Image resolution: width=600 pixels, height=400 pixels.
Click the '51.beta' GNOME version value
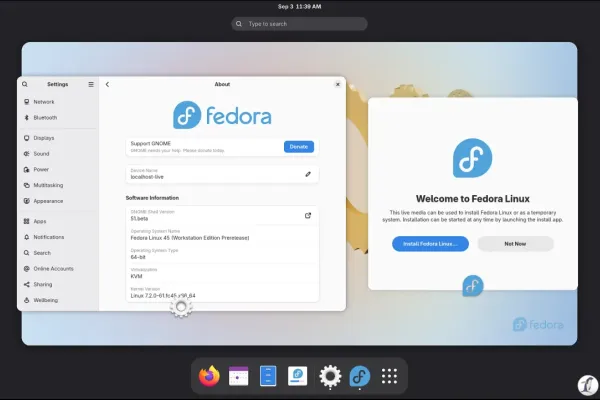[139, 219]
